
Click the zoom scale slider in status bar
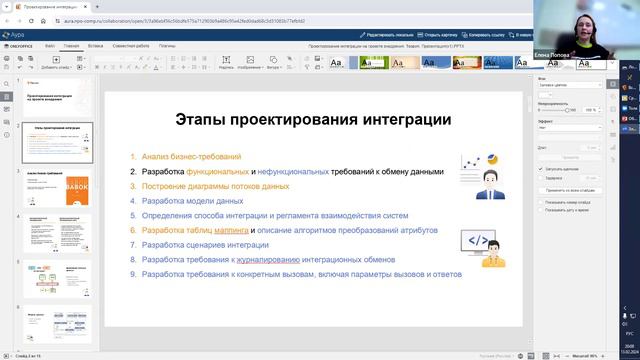pyautogui.click(x=586, y=356)
